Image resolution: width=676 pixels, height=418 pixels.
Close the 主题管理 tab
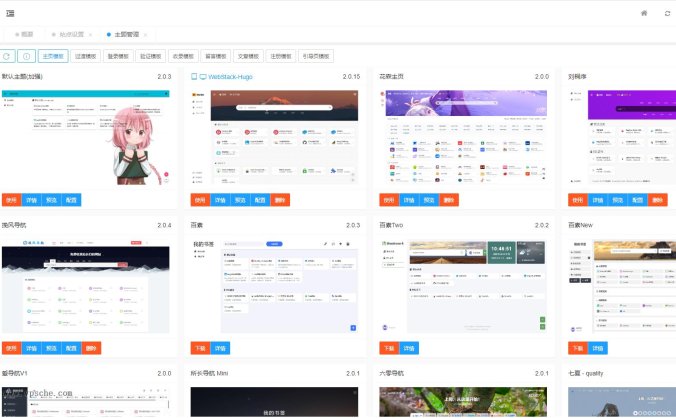(x=146, y=34)
